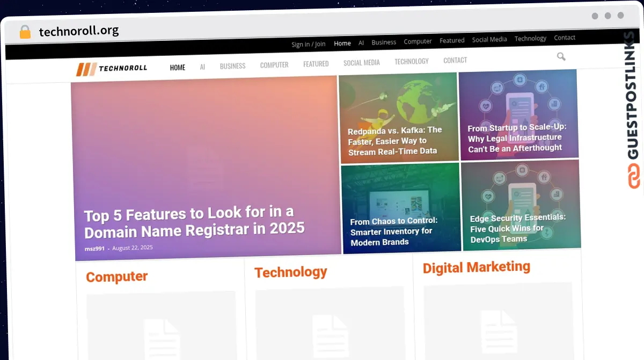
Task: Select BUSINESS in main navigation
Action: (x=232, y=66)
